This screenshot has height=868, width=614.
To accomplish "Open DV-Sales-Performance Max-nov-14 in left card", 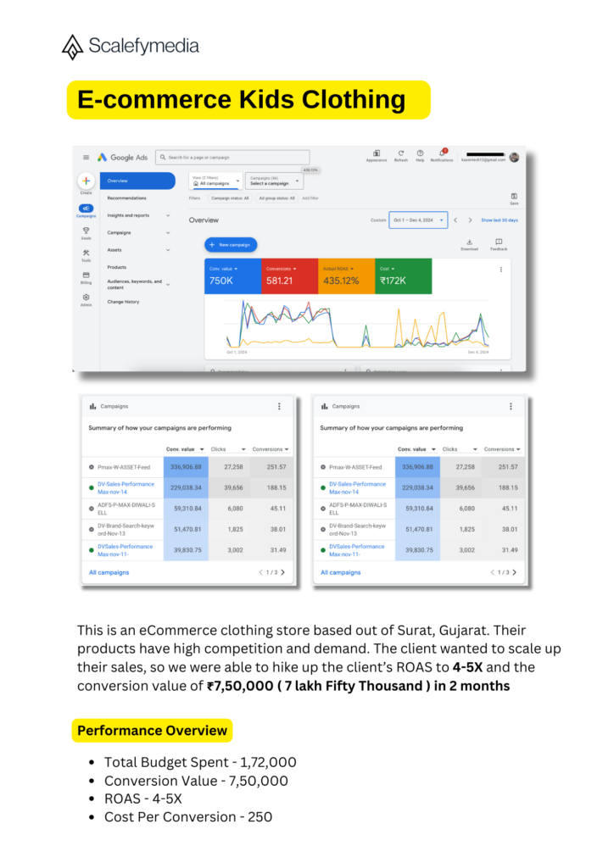I will click(x=126, y=487).
